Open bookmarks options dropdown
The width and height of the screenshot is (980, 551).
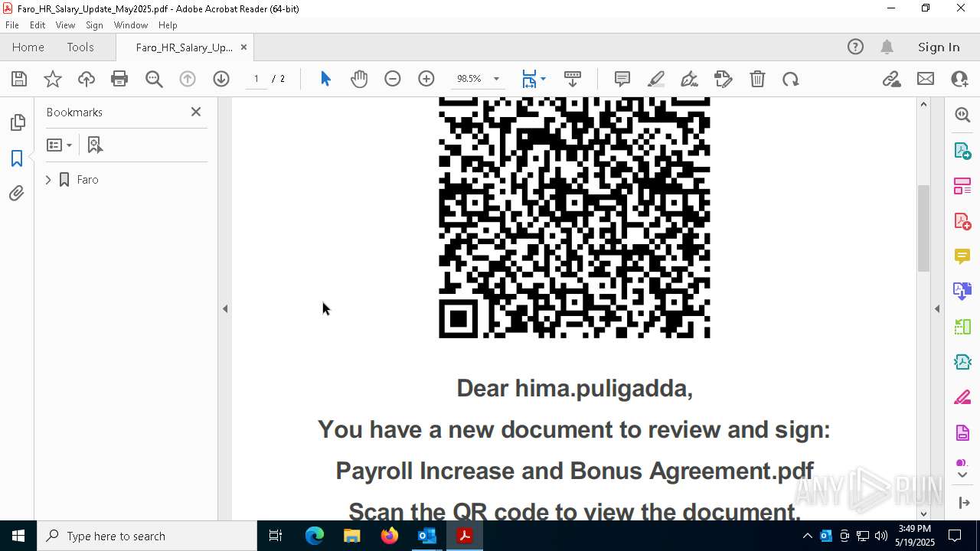pos(60,145)
